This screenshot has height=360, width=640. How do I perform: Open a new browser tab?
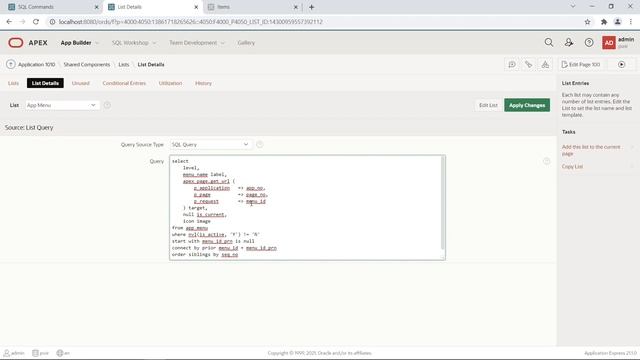tap(311, 7)
